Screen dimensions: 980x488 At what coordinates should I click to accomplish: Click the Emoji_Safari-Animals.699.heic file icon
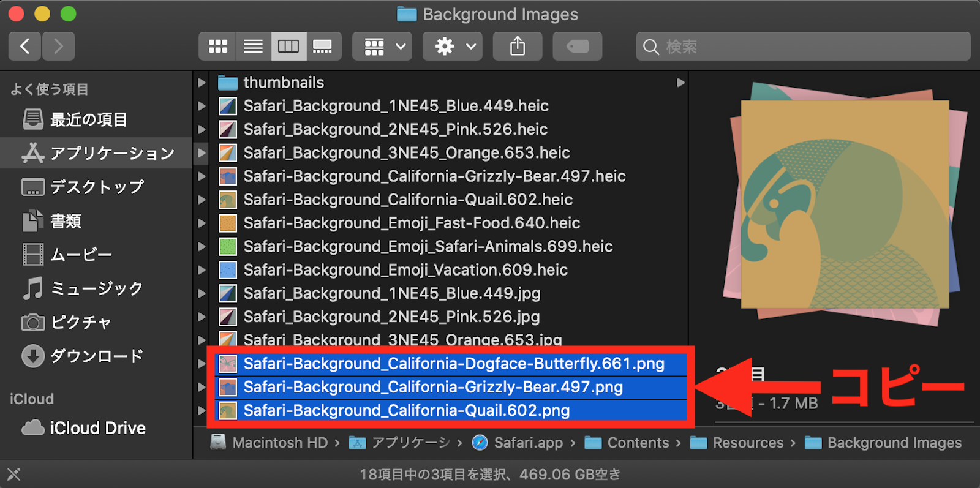pyautogui.click(x=228, y=246)
